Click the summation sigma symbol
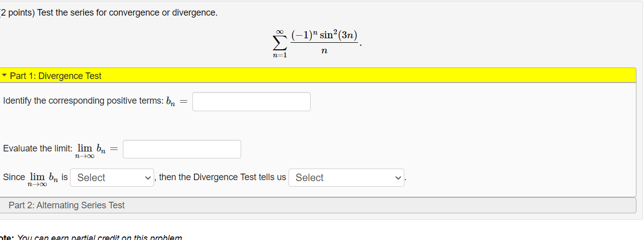Screen dimensions: 644x240 coord(278,42)
